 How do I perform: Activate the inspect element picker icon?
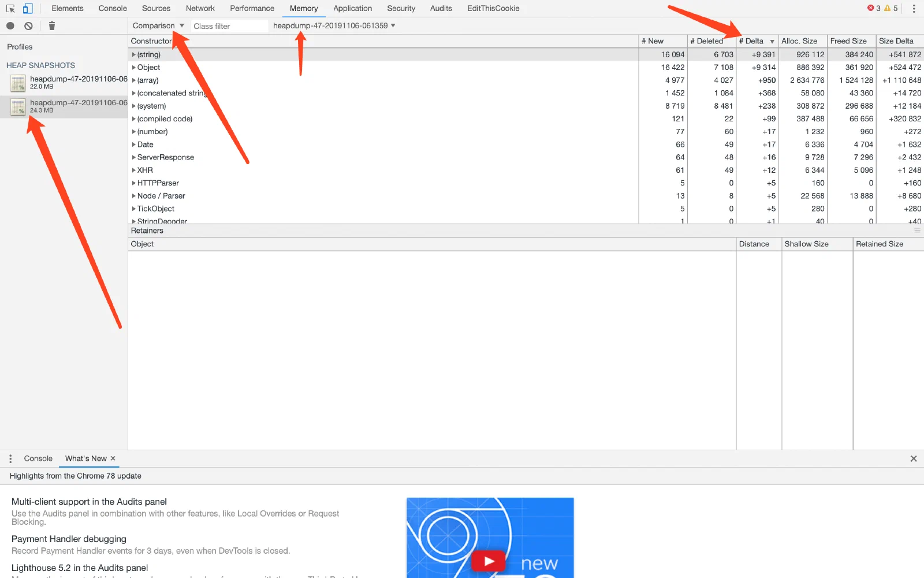[x=10, y=9]
